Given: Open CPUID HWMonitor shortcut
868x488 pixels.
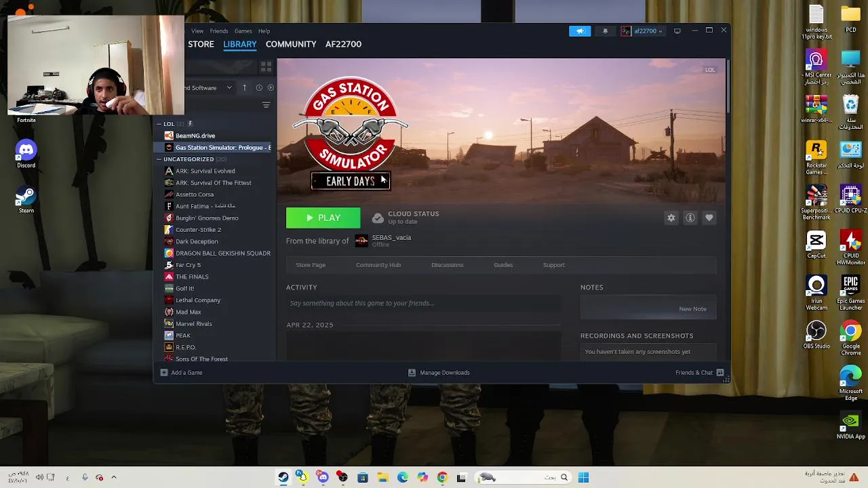Looking at the screenshot, I should pyautogui.click(x=850, y=247).
